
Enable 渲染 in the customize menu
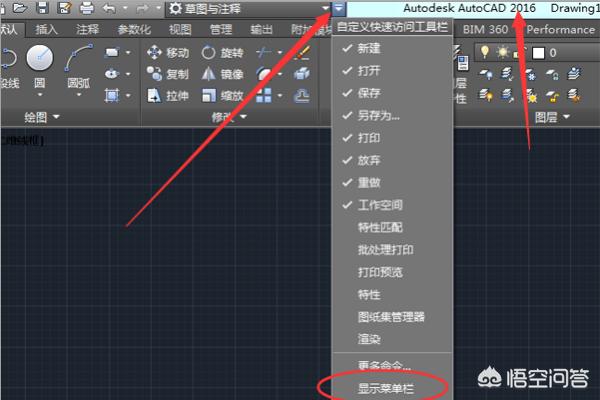coord(392,339)
